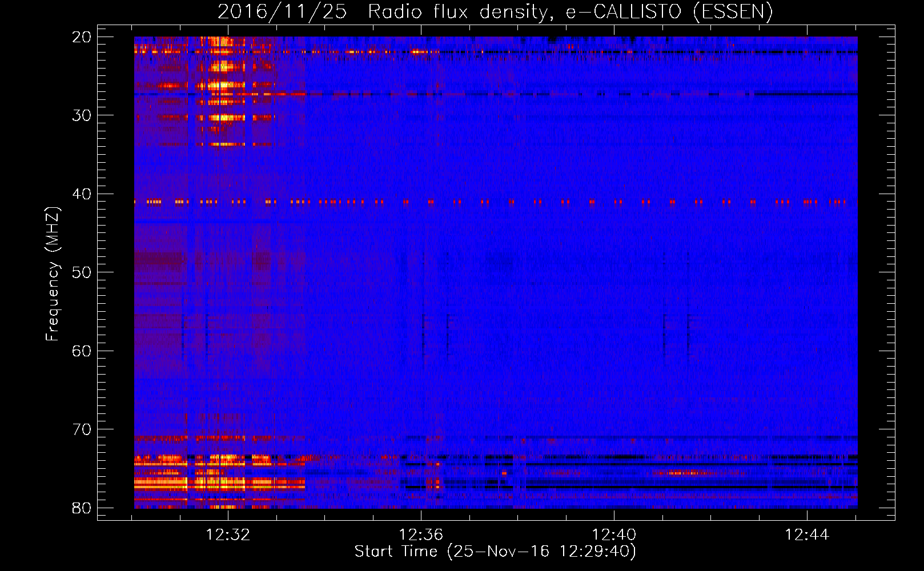Click the 12:36 time tick label

(x=421, y=534)
